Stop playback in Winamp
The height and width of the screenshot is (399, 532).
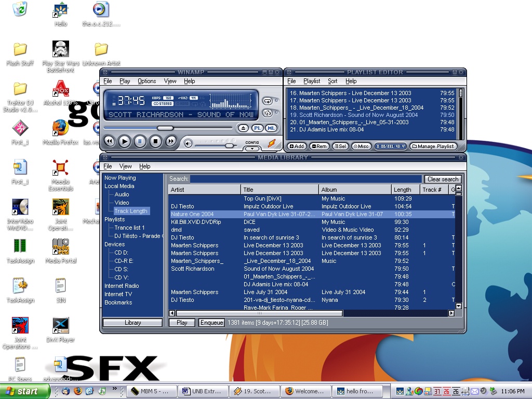coord(155,141)
